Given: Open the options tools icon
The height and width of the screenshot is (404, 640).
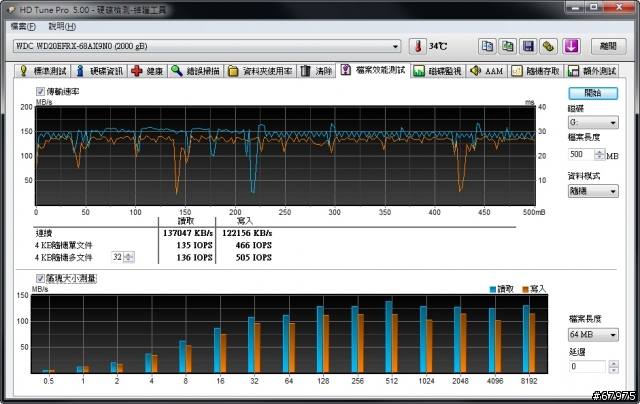Looking at the screenshot, I should [x=549, y=46].
